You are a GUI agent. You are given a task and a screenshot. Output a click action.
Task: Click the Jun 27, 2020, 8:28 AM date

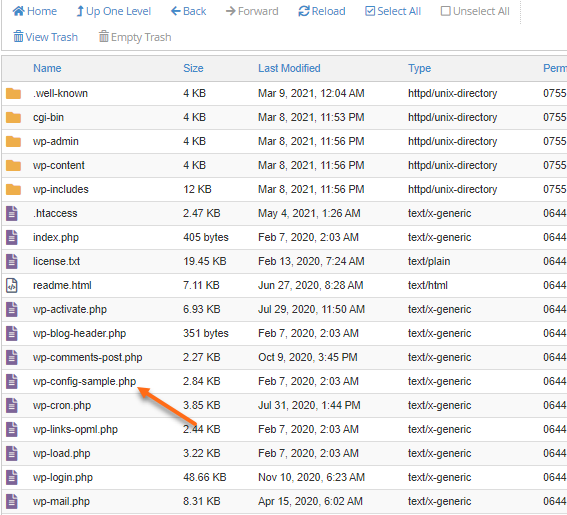point(311,285)
